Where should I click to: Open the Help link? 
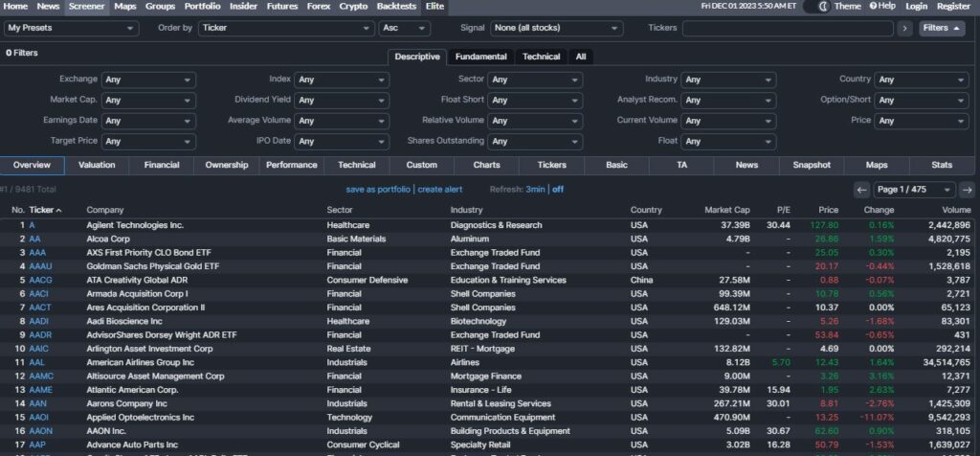881,7
